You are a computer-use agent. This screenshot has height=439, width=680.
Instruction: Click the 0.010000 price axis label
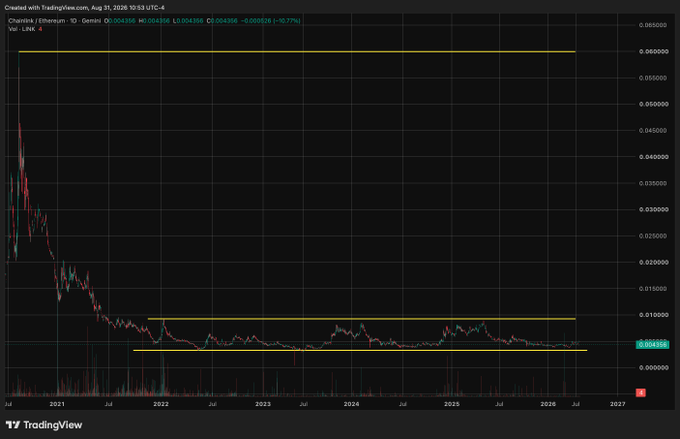coord(653,315)
